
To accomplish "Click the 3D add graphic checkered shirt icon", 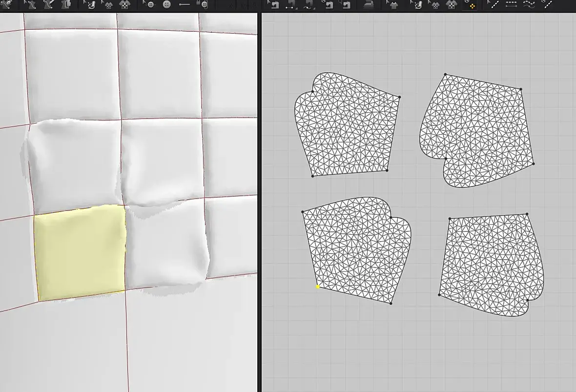I will click(x=124, y=4).
